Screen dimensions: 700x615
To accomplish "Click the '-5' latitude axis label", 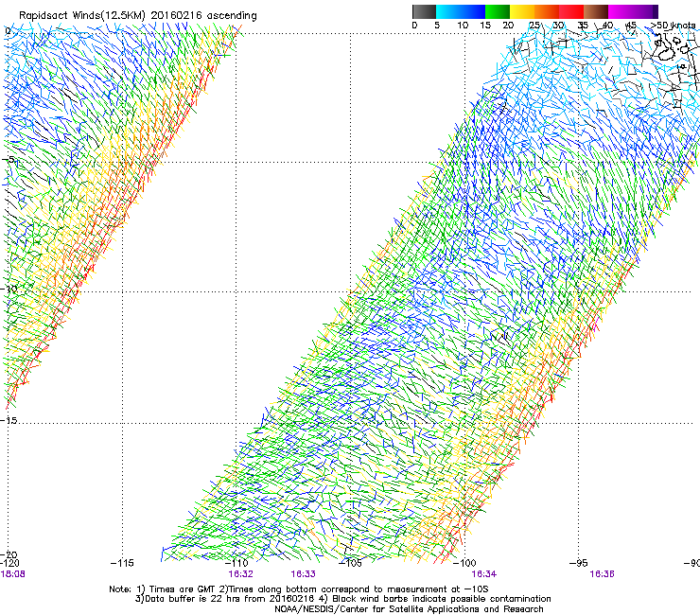I will 8,160.
